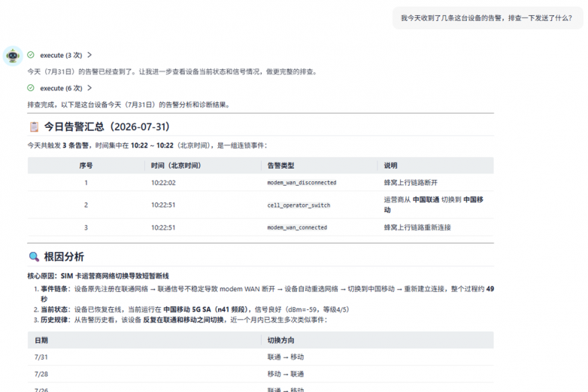This screenshot has width=588, height=392.
Task: Select the 运营商从中国联通切换到中国移动 description
Action: pos(434,205)
